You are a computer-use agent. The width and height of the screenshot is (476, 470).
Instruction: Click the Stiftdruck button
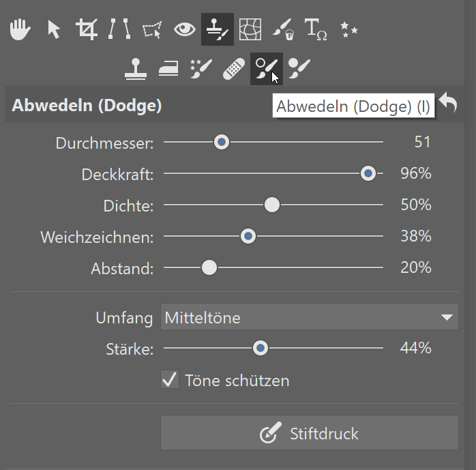(310, 432)
